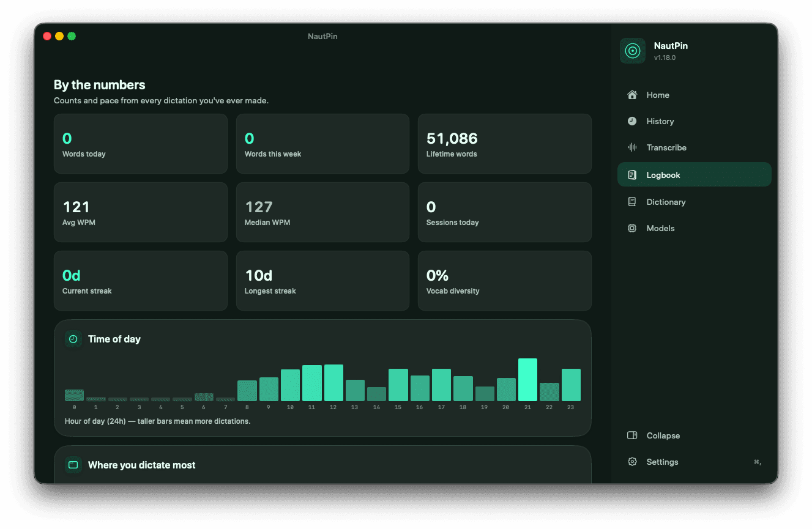
Task: Click the Words this week card
Action: [x=322, y=144]
